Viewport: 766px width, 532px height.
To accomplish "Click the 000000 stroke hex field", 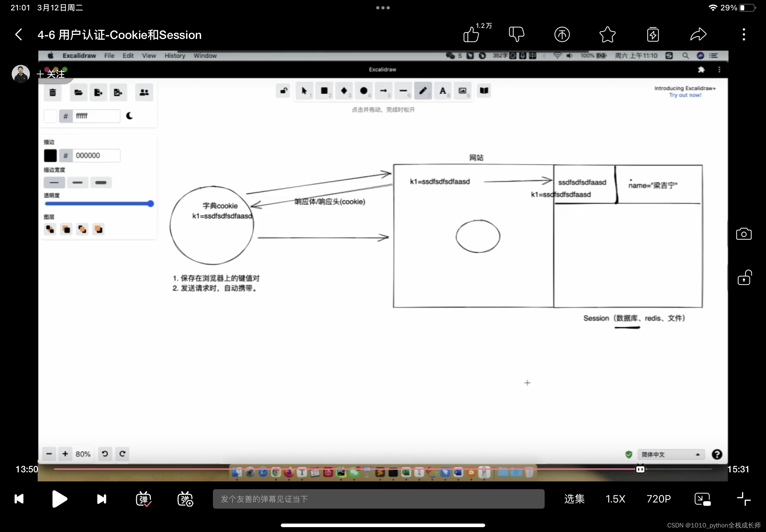I will click(x=96, y=155).
